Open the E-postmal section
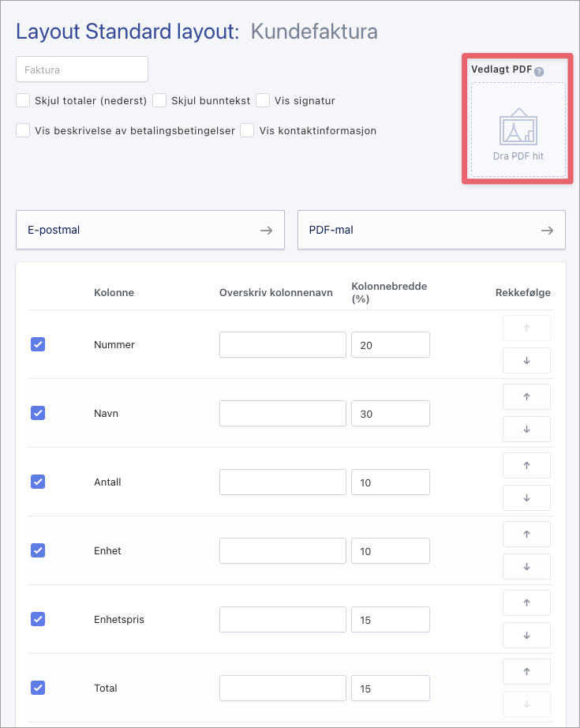This screenshot has width=580, height=728. (150, 231)
